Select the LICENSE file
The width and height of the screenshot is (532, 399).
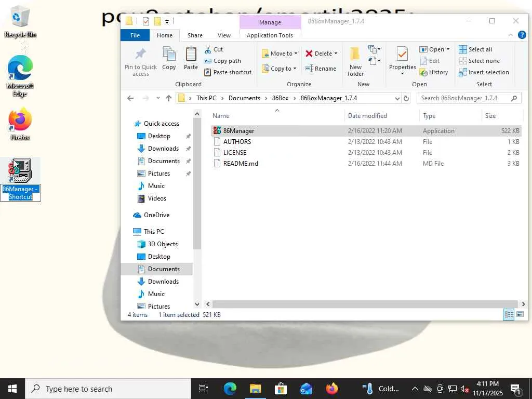point(366,153)
